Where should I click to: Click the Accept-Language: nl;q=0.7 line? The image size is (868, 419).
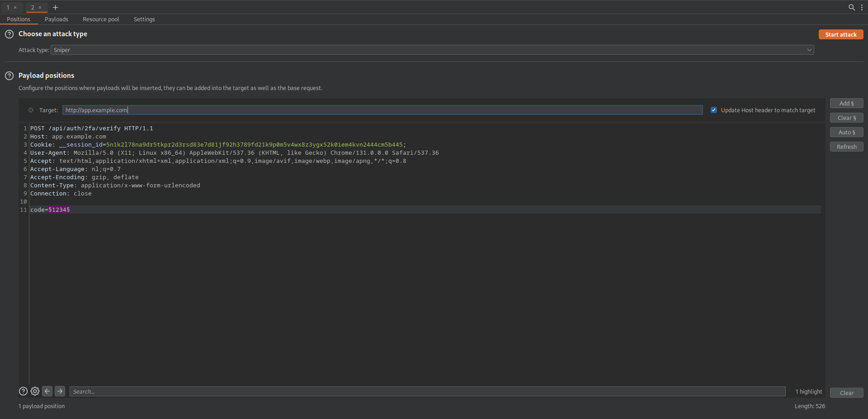pos(75,169)
